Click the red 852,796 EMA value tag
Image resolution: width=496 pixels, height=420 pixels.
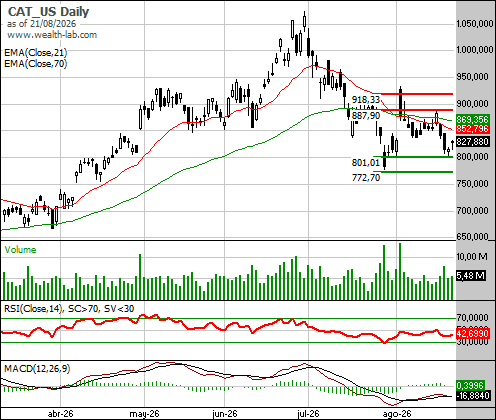pyautogui.click(x=472, y=129)
